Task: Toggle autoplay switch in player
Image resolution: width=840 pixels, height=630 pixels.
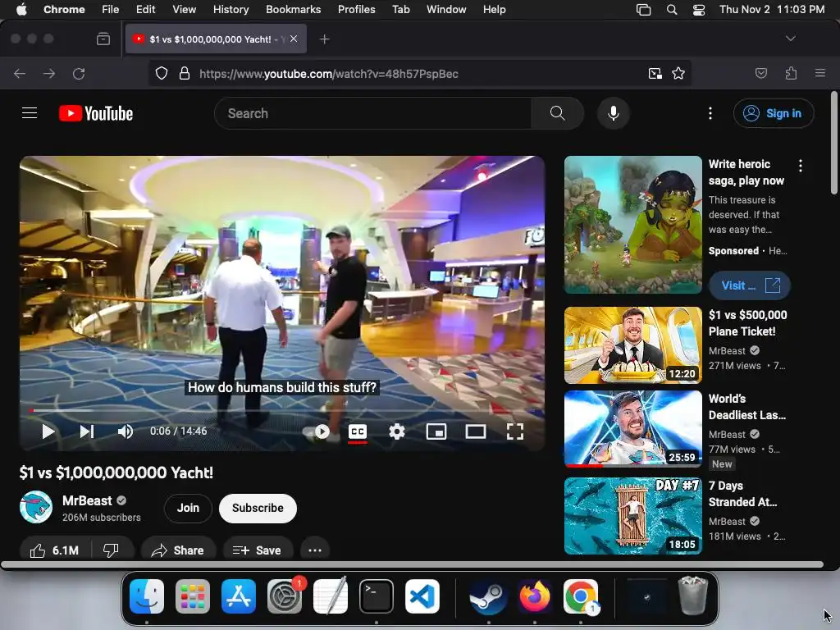Action: pyautogui.click(x=316, y=431)
